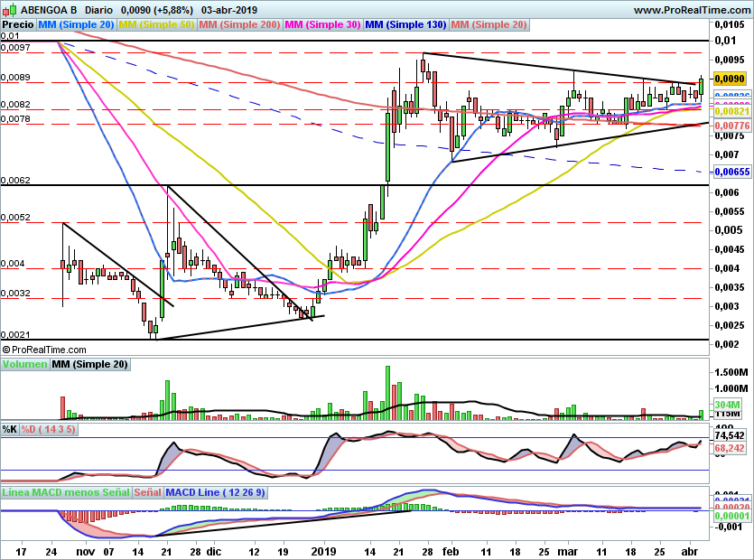The height and width of the screenshot is (560, 754).
Task: Click the MACD Line (12 26 9) label
Action: [215, 492]
